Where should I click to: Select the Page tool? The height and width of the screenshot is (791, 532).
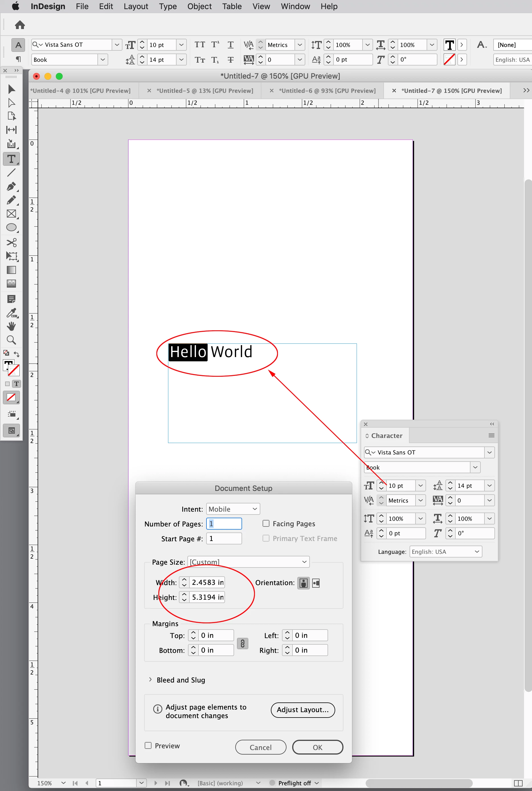pyautogui.click(x=11, y=116)
